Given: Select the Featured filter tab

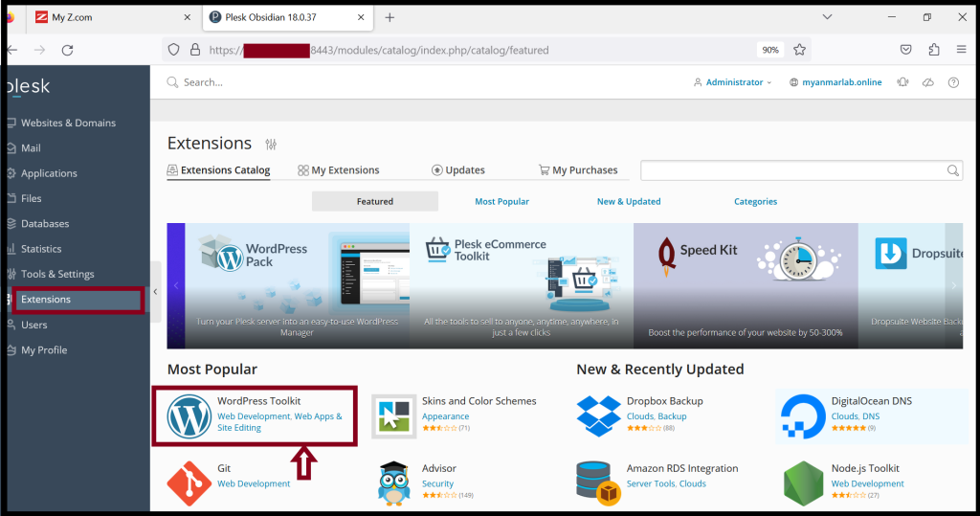Looking at the screenshot, I should click(375, 201).
